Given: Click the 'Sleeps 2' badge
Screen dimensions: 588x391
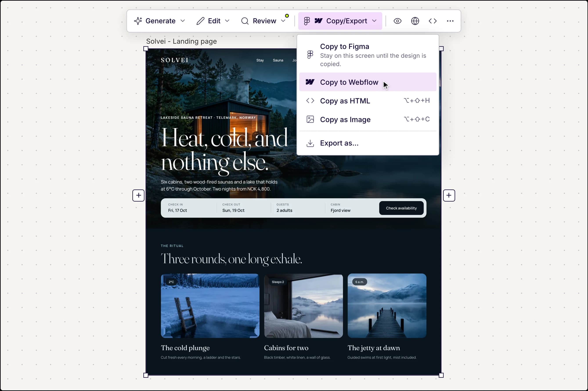Looking at the screenshot, I should tap(278, 282).
